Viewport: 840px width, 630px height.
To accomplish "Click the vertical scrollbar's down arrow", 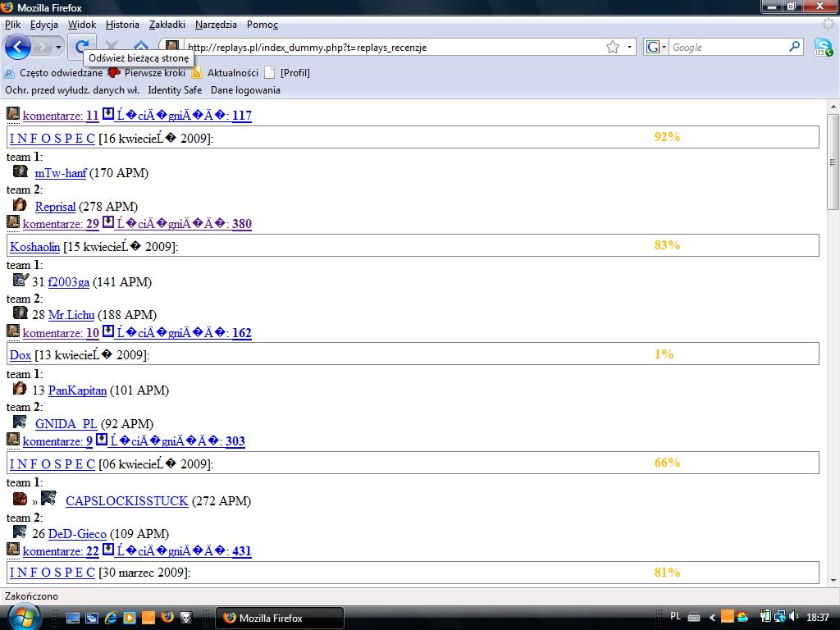I will (x=833, y=580).
